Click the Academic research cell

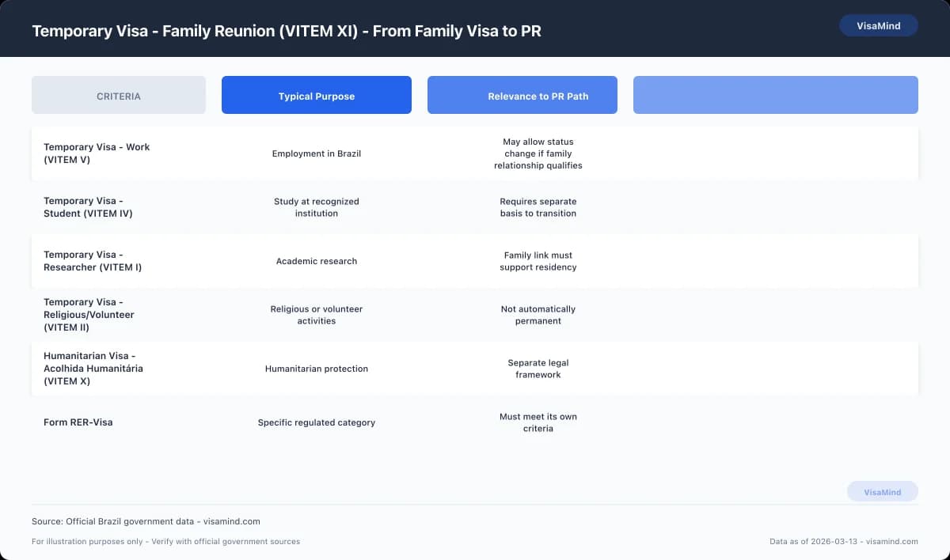[316, 261]
